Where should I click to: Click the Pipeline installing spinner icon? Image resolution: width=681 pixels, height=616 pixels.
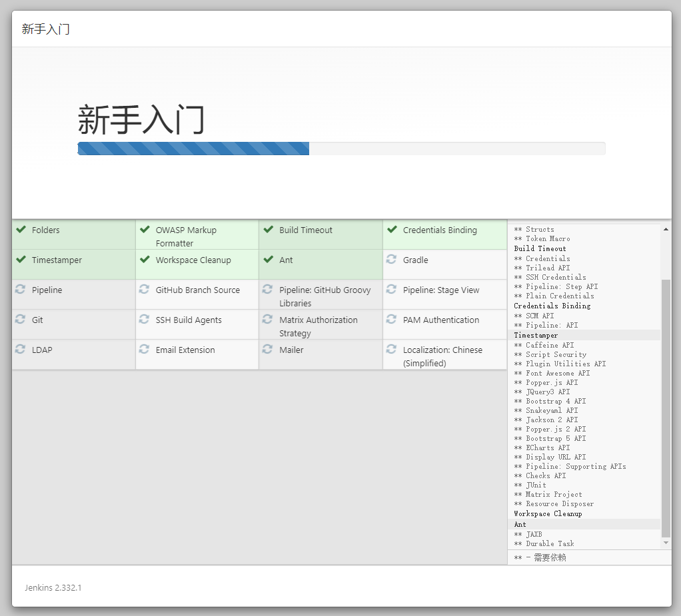pyautogui.click(x=20, y=290)
